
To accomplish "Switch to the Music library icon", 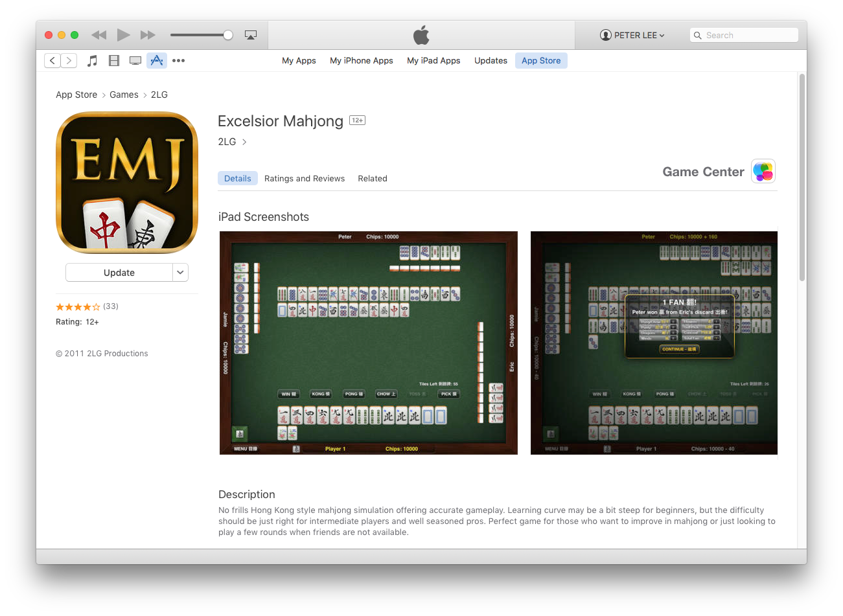I will pyautogui.click(x=93, y=60).
